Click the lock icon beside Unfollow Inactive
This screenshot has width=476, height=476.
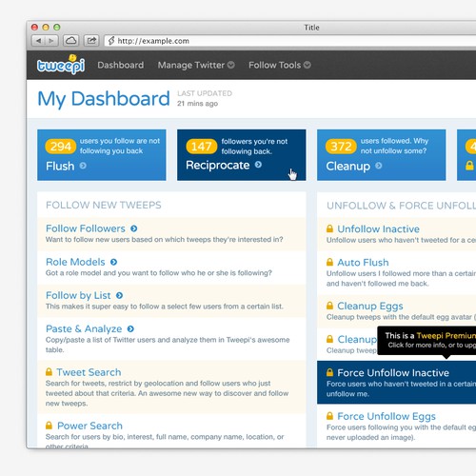(329, 228)
